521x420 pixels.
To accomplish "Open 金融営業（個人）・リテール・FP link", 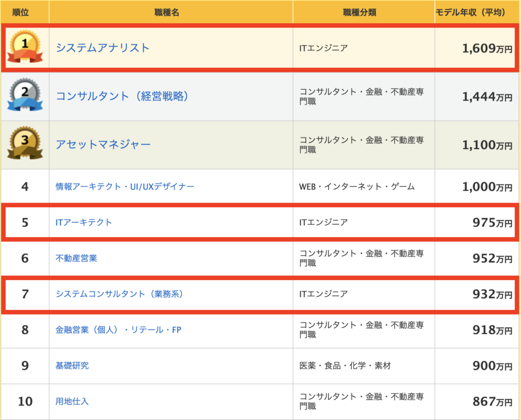I will tap(118, 330).
